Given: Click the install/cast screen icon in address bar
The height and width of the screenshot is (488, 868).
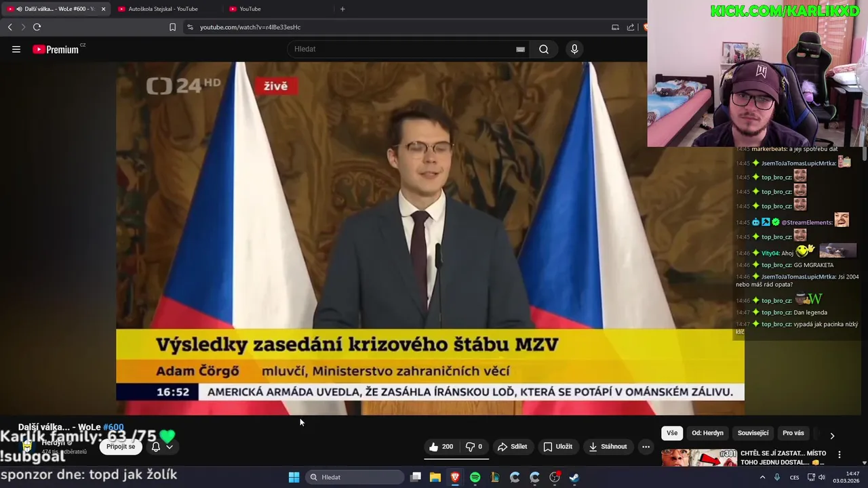Looking at the screenshot, I should [615, 27].
